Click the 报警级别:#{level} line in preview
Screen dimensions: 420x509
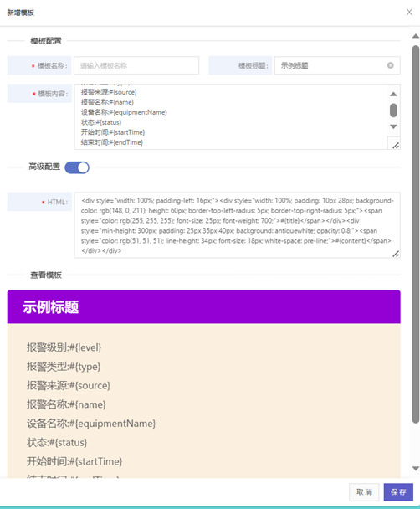64,347
